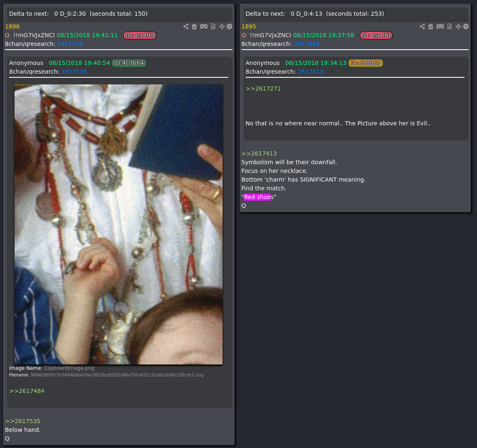477x448 pixels.
Task: Click the !!mG7VJxZNCI tripcode on post 1896
Action: 34,35
